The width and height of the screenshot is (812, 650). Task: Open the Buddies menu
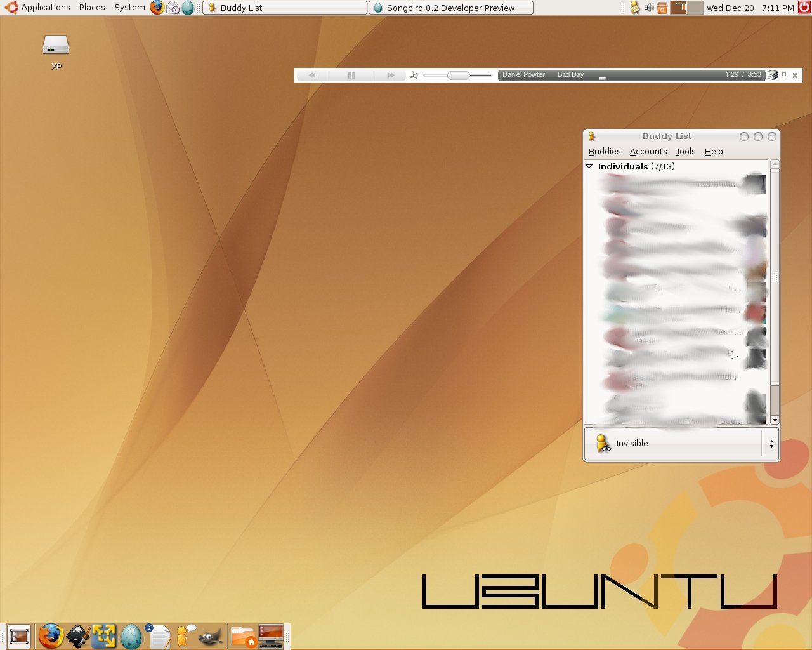point(605,151)
